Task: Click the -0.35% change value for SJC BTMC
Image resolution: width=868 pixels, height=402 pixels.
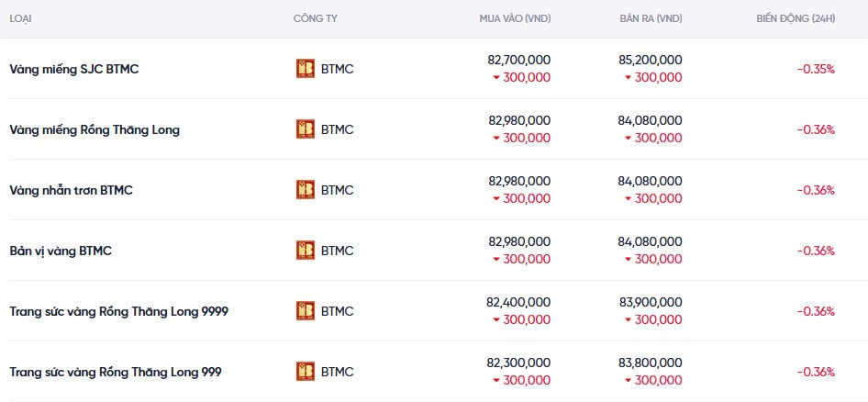Action: [x=816, y=69]
